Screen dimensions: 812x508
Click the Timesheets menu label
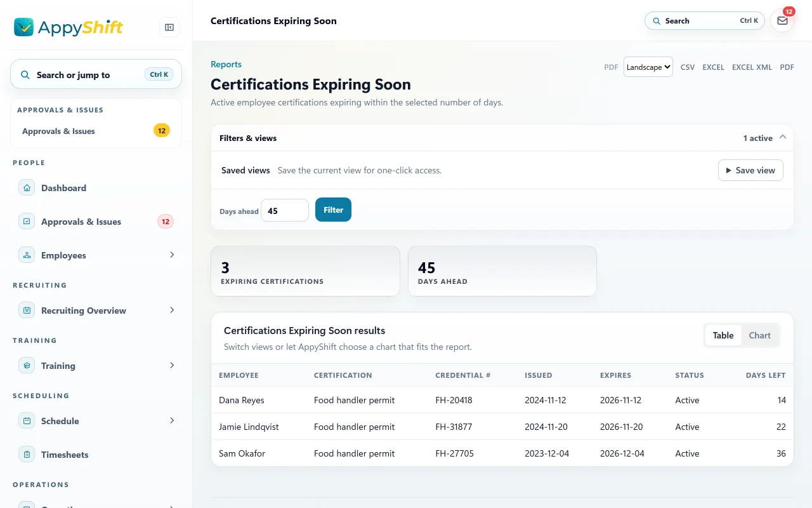[65, 455]
